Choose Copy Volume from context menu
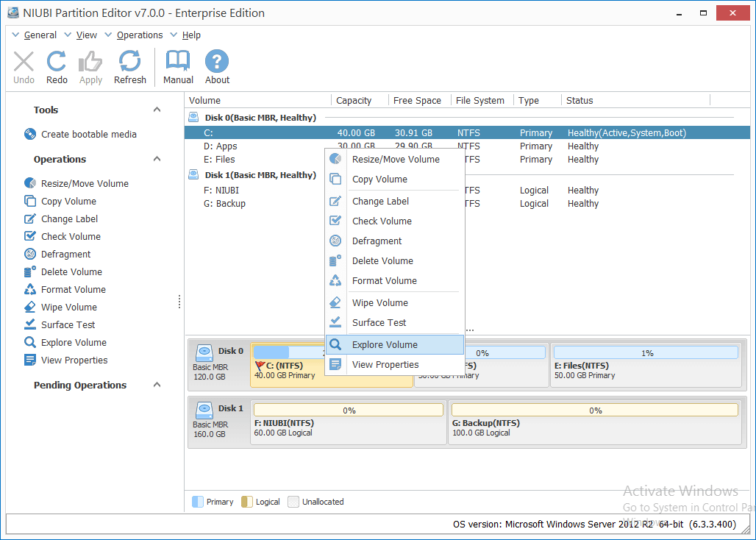Viewport: 756px width, 540px height. point(395,179)
